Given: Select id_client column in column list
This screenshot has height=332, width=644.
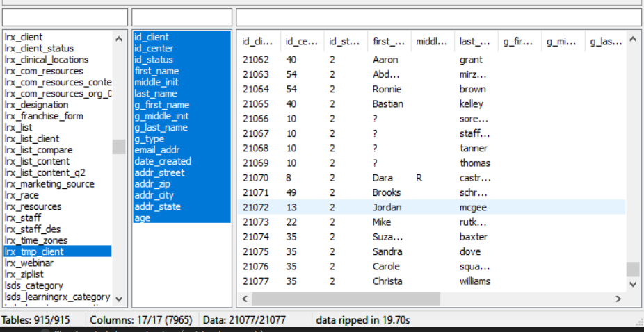Looking at the screenshot, I should 182,37.
